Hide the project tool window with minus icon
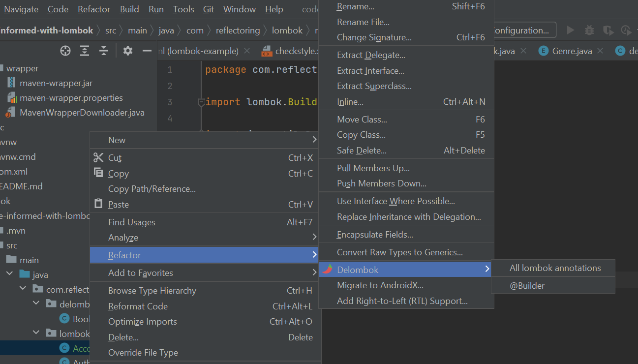638x364 pixels. pyautogui.click(x=147, y=51)
